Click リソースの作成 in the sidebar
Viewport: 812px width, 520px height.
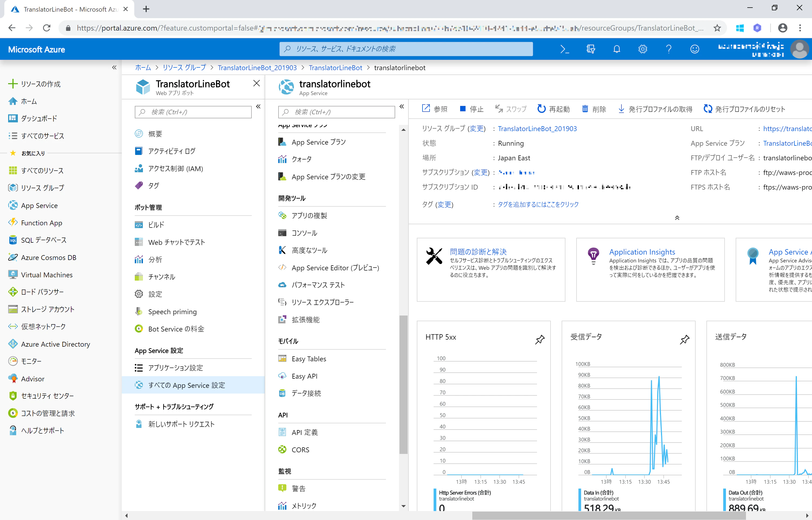(34, 84)
